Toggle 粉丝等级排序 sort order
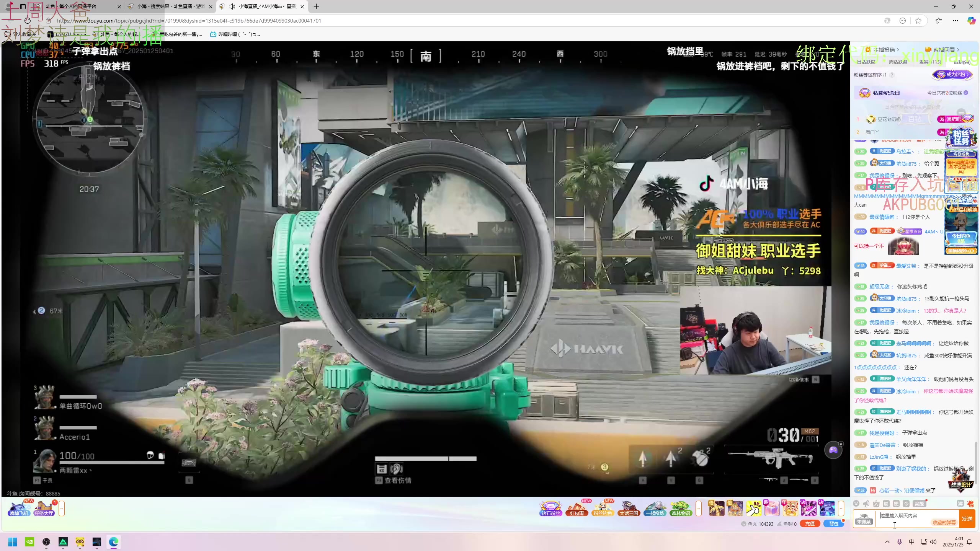 [870, 75]
